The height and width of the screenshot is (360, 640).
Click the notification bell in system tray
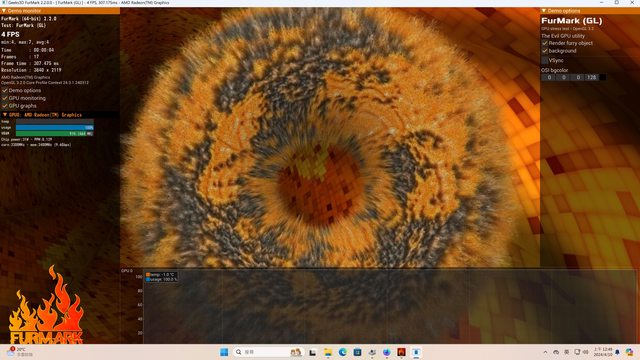click(x=618, y=352)
